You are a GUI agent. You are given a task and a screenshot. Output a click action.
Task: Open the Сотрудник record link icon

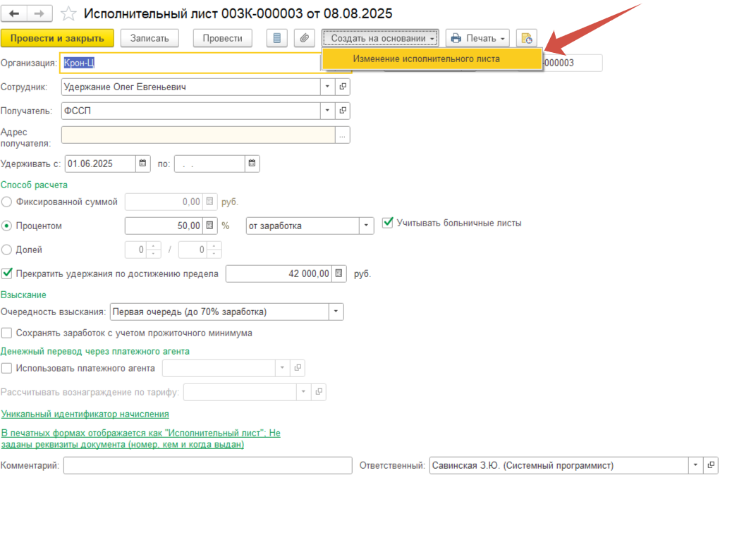click(343, 87)
